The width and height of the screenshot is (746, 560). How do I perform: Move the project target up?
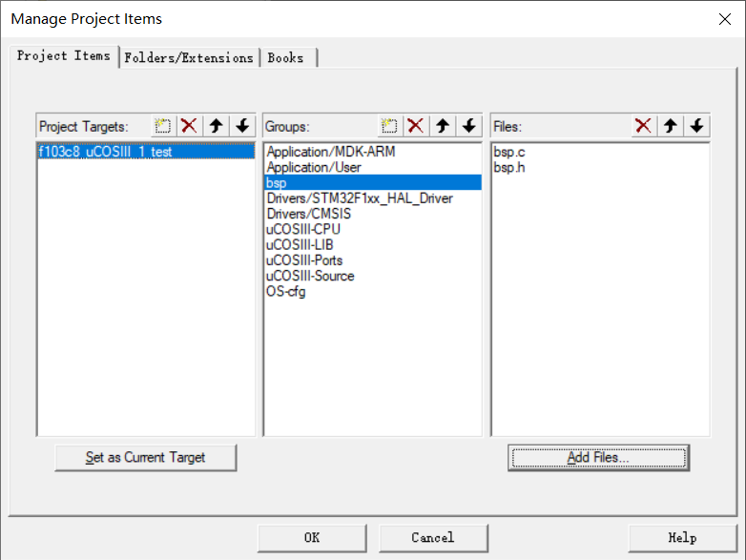coord(216,126)
